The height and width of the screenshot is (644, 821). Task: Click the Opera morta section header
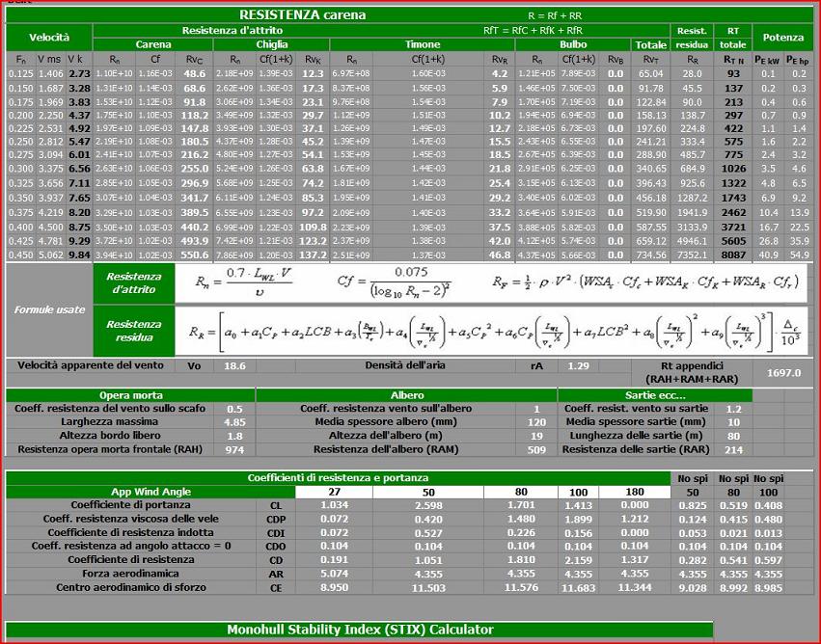130,395
